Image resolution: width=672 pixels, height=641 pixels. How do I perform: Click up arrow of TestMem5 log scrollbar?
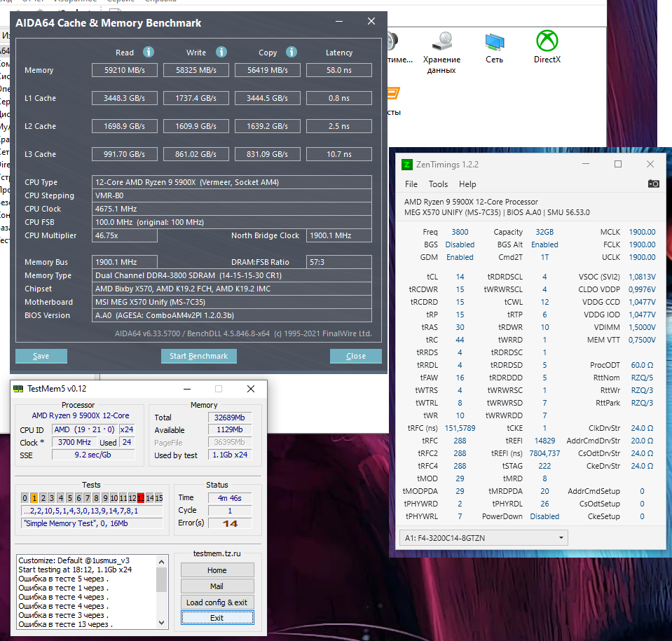[x=162, y=562]
